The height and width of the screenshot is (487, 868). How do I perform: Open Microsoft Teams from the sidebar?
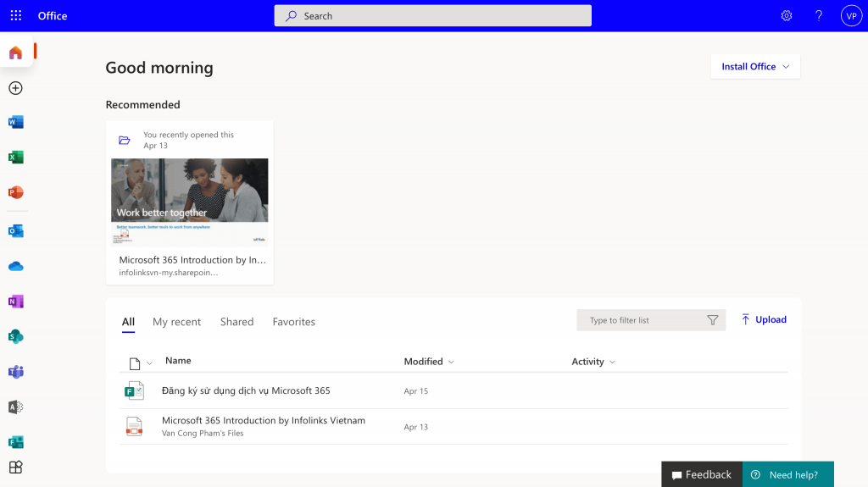(15, 372)
